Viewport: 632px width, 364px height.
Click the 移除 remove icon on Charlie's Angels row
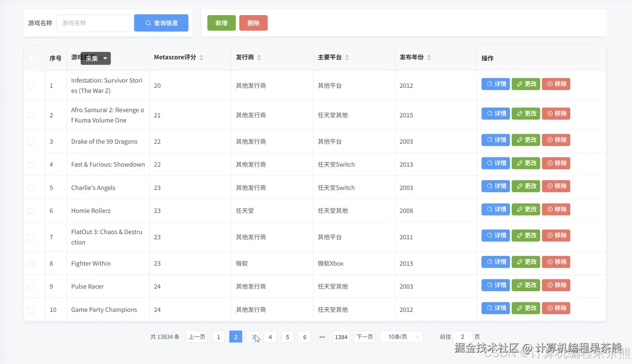pos(549,186)
